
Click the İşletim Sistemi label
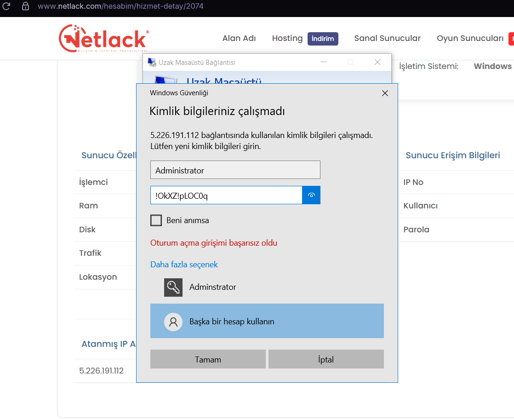tap(429, 66)
